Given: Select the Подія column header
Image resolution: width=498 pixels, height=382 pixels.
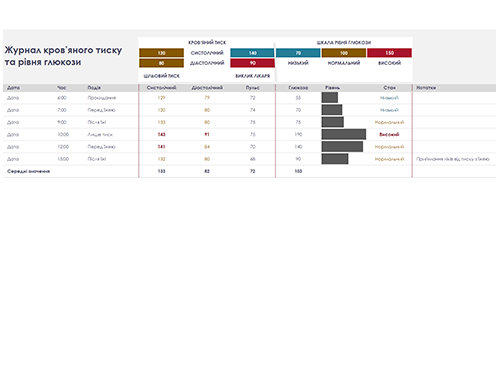Looking at the screenshot, I should click(x=94, y=88).
